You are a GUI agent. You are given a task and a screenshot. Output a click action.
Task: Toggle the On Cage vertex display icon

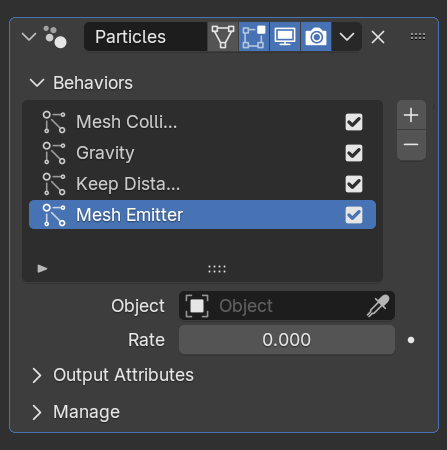click(x=223, y=37)
